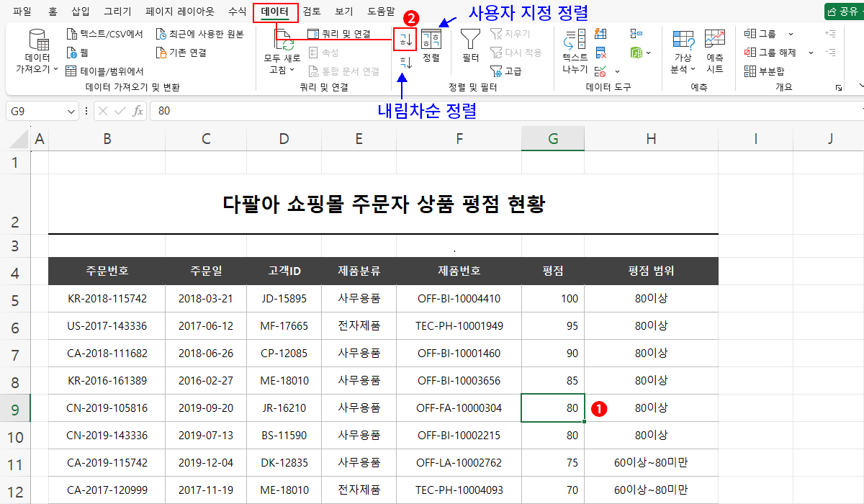Image resolution: width=864 pixels, height=504 pixels.
Task: Click the green data model icon
Action: coord(636,53)
